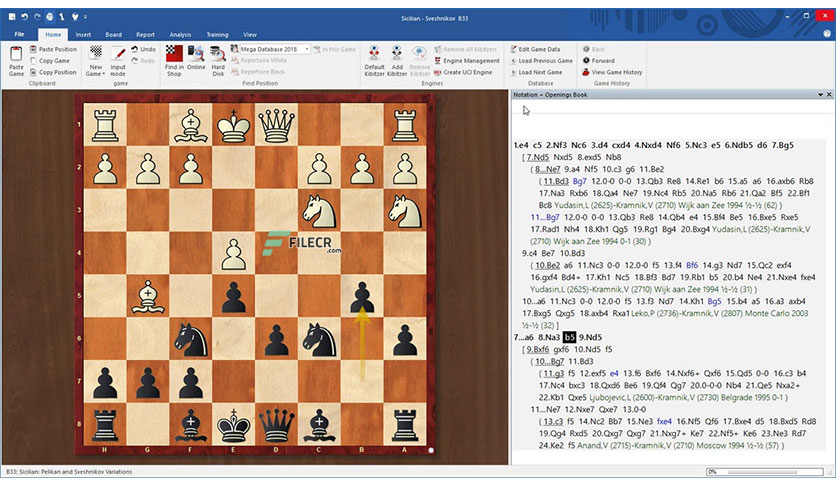The image size is (836, 484).
Task: Switch to the Board tab
Action: pyautogui.click(x=114, y=35)
